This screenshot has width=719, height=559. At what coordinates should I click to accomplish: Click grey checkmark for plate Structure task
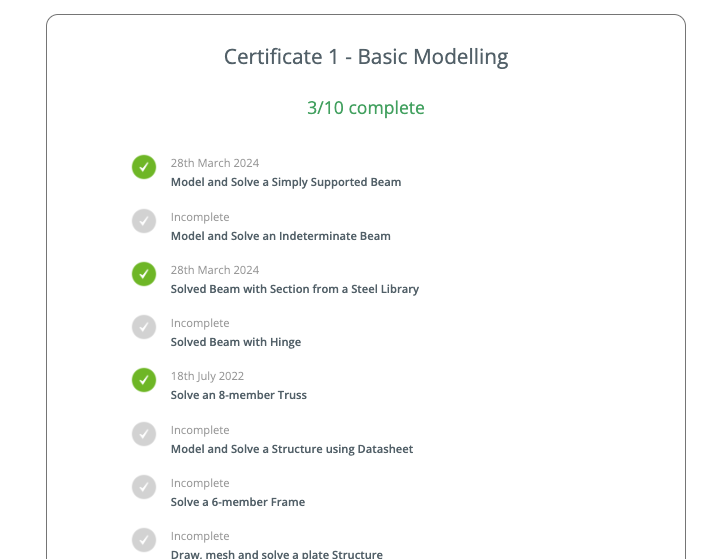point(144,540)
